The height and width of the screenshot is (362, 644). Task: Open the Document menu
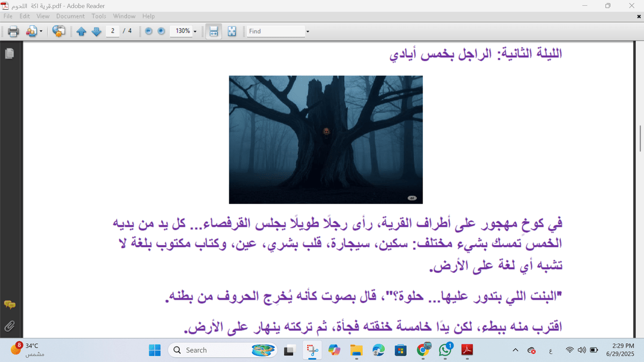click(x=70, y=16)
